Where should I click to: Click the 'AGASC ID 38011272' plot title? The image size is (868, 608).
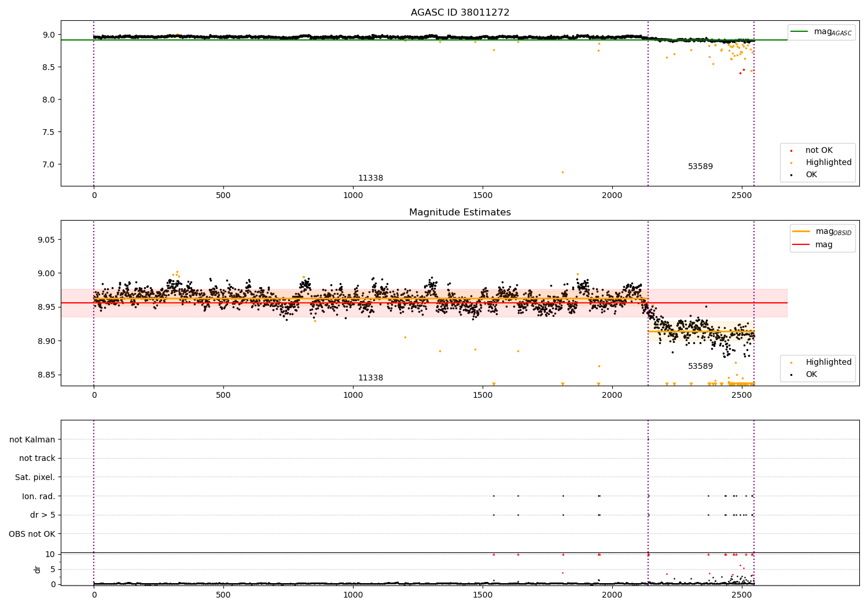pos(460,13)
